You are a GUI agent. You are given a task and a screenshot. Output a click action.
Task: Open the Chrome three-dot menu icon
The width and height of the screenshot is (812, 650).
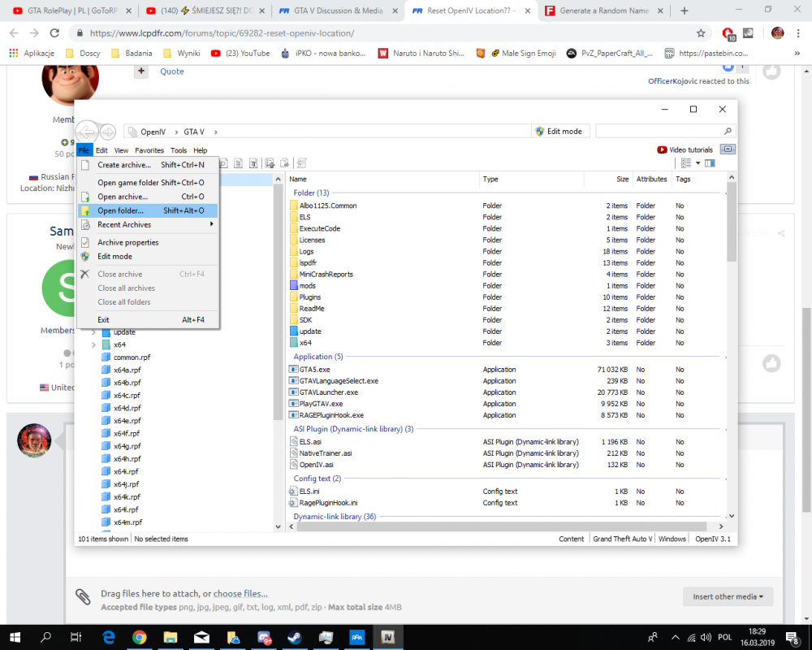tap(798, 33)
